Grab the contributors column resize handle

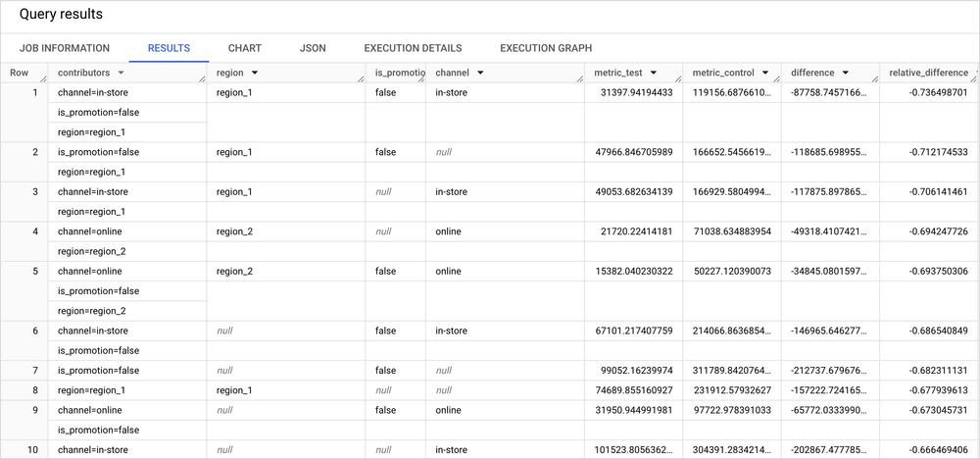203,78
